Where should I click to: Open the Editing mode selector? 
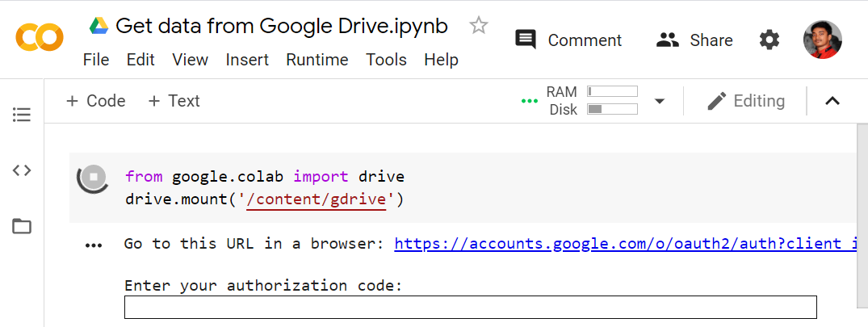pos(746,101)
